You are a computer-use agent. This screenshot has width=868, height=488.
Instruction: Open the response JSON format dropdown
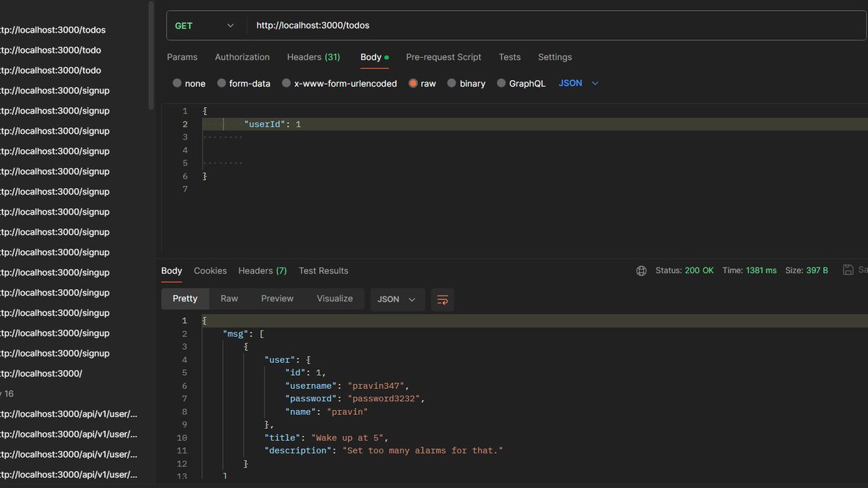398,299
